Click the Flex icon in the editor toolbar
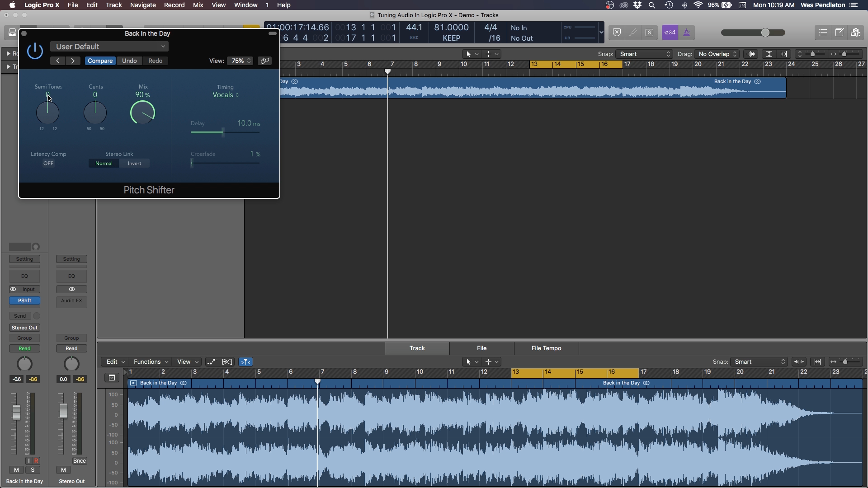This screenshot has width=868, height=488. [228, 361]
